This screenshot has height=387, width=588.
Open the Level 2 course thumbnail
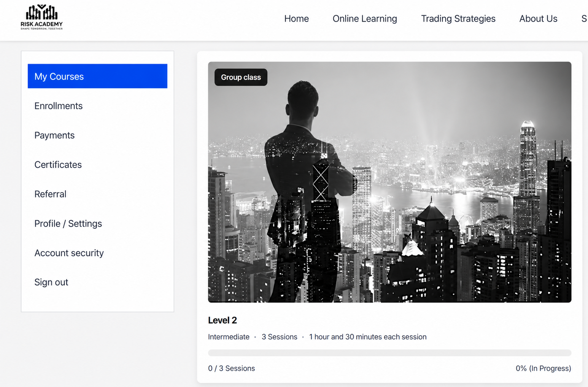(389, 182)
